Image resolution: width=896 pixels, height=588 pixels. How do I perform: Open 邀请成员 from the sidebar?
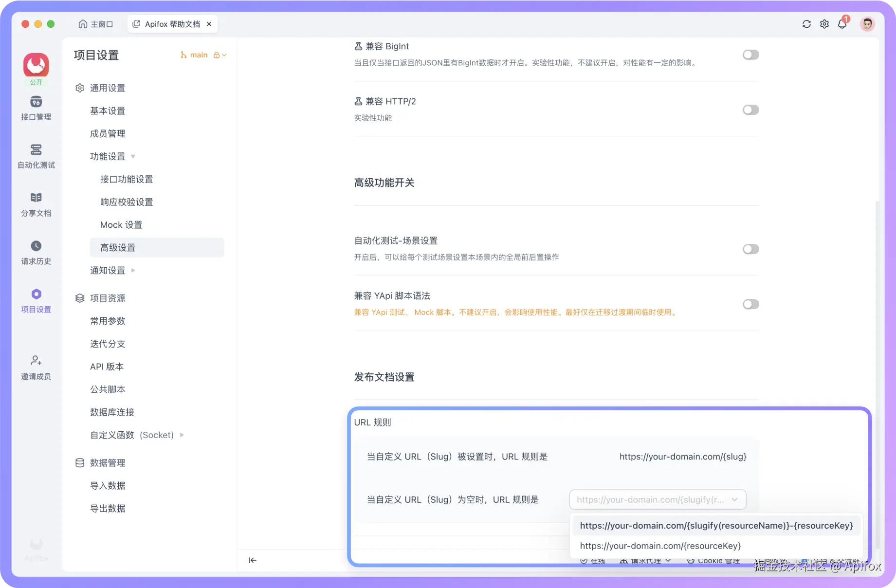pos(36,367)
